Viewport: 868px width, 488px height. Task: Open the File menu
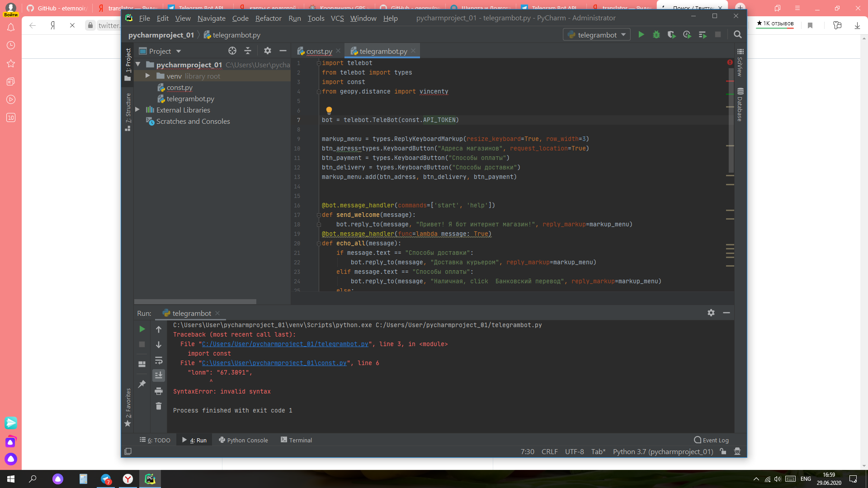(145, 18)
